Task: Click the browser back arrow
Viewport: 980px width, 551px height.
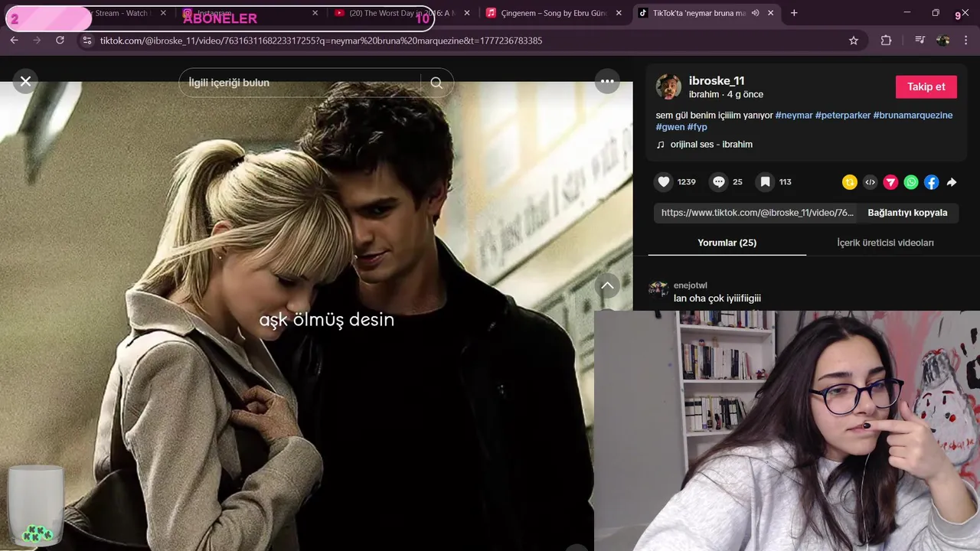Action: [x=15, y=40]
